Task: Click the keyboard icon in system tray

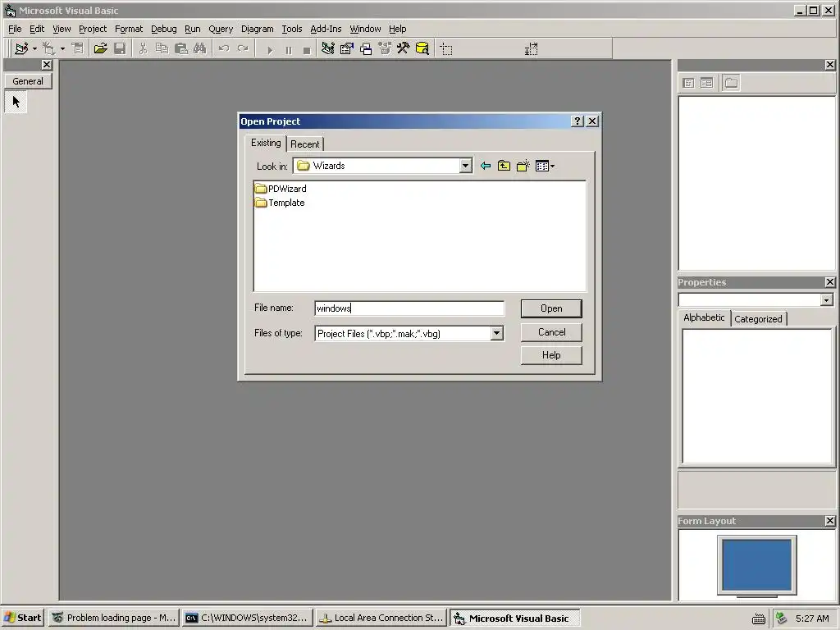Action: (x=759, y=619)
